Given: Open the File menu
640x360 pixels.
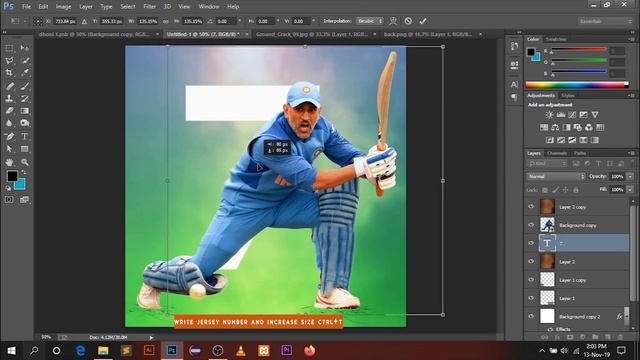Looking at the screenshot, I should tap(26, 7).
